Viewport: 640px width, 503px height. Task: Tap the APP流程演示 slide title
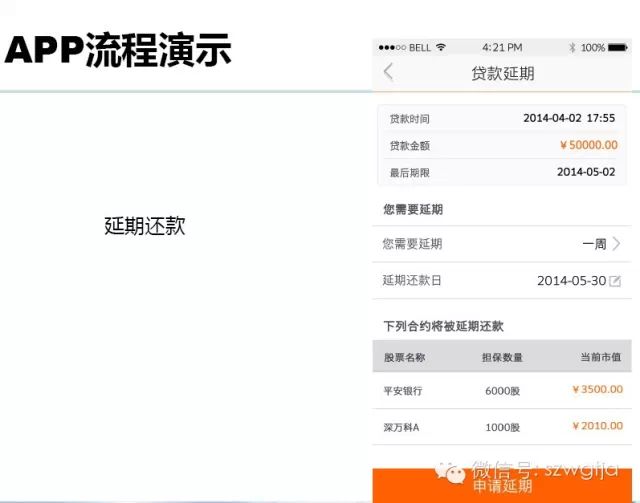point(118,49)
